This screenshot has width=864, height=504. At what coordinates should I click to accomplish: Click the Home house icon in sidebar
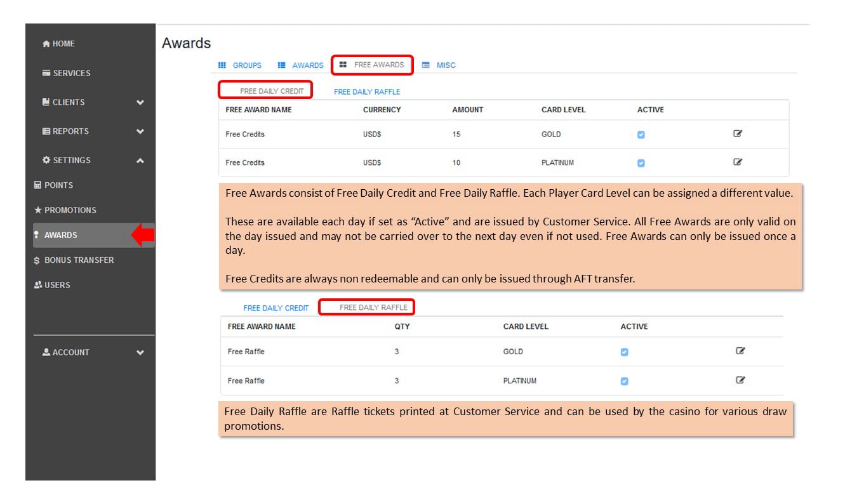point(46,44)
